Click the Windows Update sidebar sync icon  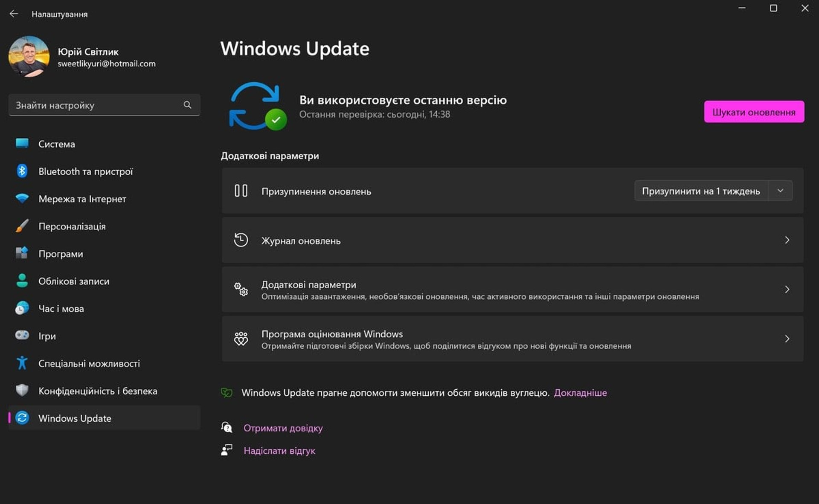tap(22, 418)
